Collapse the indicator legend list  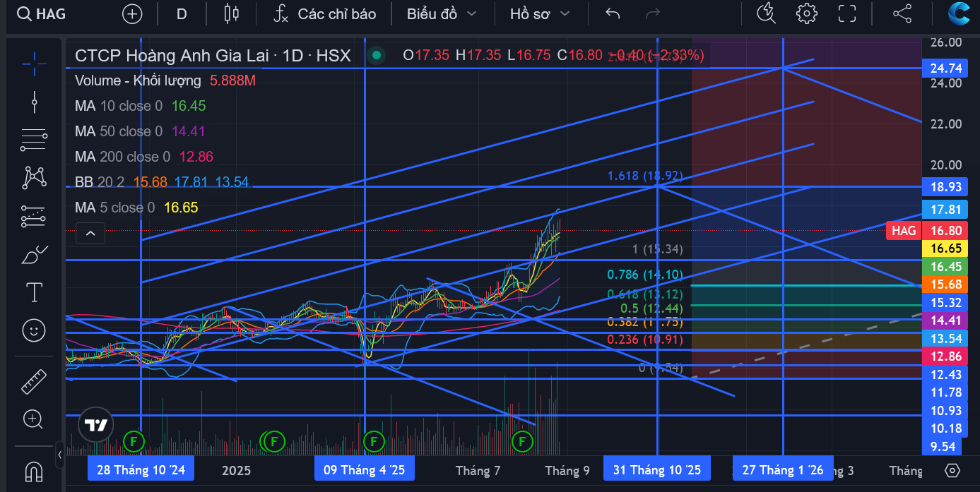[x=90, y=233]
